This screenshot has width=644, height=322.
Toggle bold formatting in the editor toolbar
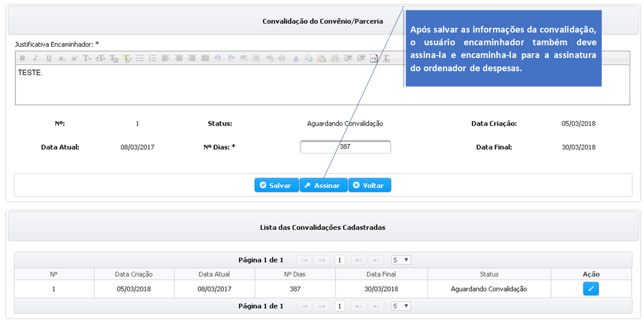pyautogui.click(x=22, y=58)
